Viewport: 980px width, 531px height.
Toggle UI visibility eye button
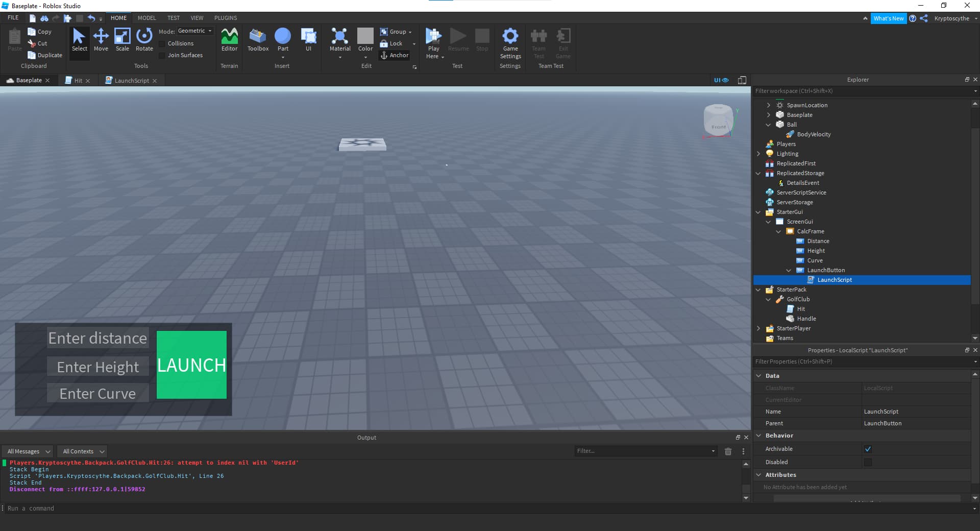(x=721, y=80)
